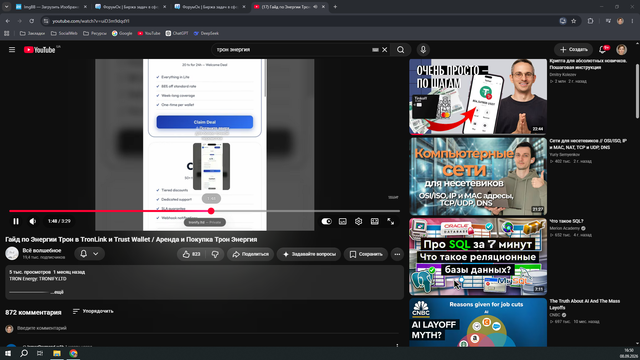
Task: Open the 'Компьютерные сети' video thumbnail
Action: [x=478, y=176]
